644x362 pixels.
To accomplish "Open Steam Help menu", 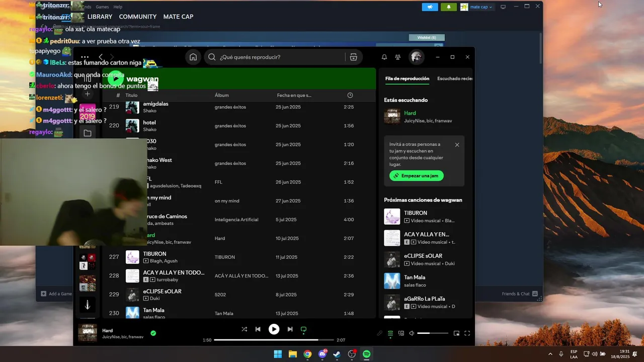I will (x=118, y=7).
